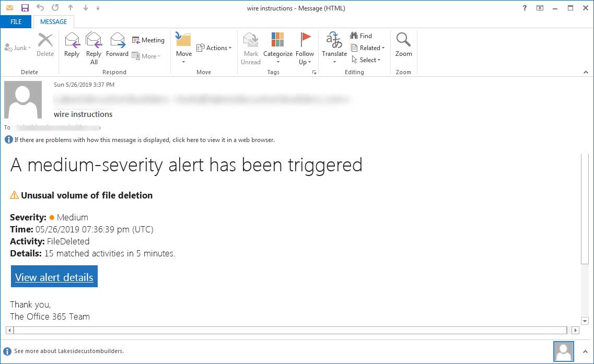Click See more about Lakesidecustombuilders
The width and height of the screenshot is (594, 364).
pos(69,351)
